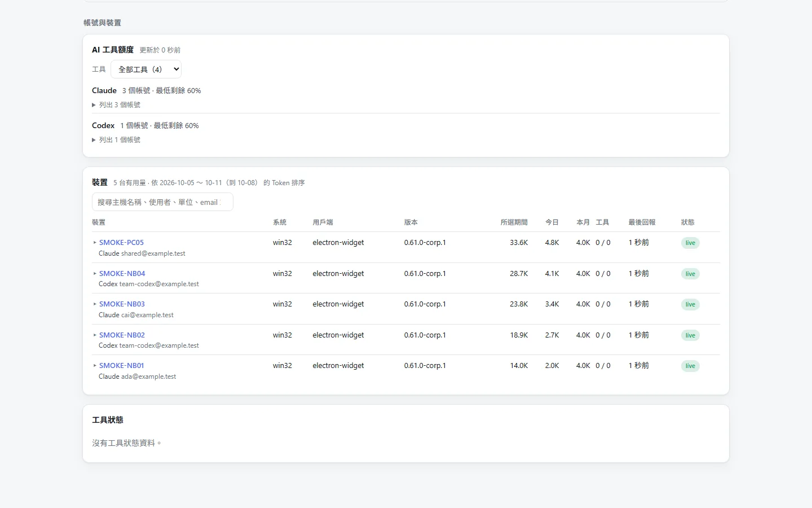Image resolution: width=812 pixels, height=508 pixels.
Task: Open the SMOKE-PC05 device link
Action: pyautogui.click(x=121, y=243)
